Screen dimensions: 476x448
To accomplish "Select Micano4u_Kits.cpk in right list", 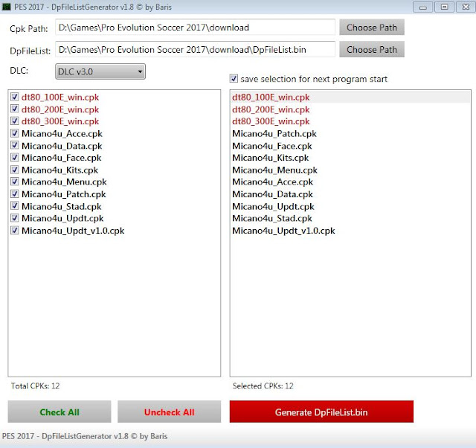I will 350,158.
